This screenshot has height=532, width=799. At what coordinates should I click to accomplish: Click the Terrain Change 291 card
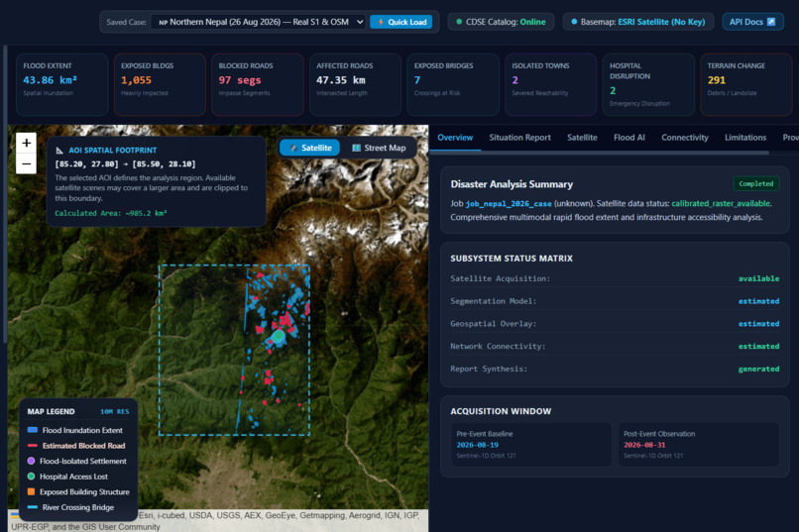(x=746, y=84)
